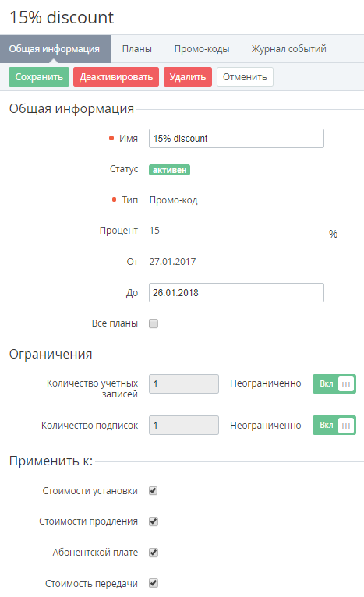The image size is (364, 597).
Task: Click the Имя input field
Action: [236, 138]
